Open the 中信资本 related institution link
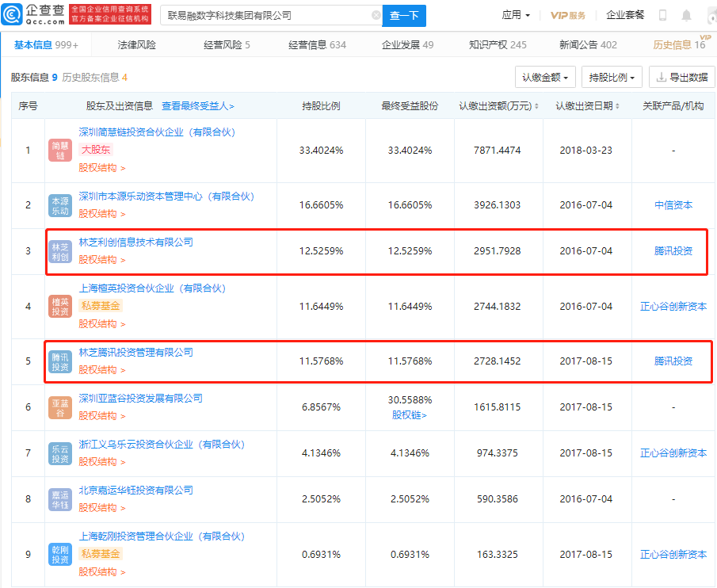Screen dimensions: 717x588 673,205
